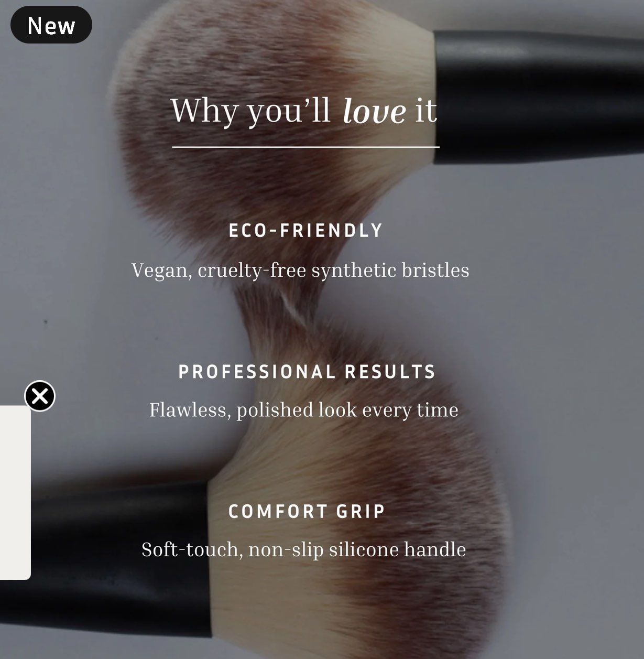Screen dimensions: 644x659
Task: Click the "Why you'll love it" heading
Action: point(304,111)
